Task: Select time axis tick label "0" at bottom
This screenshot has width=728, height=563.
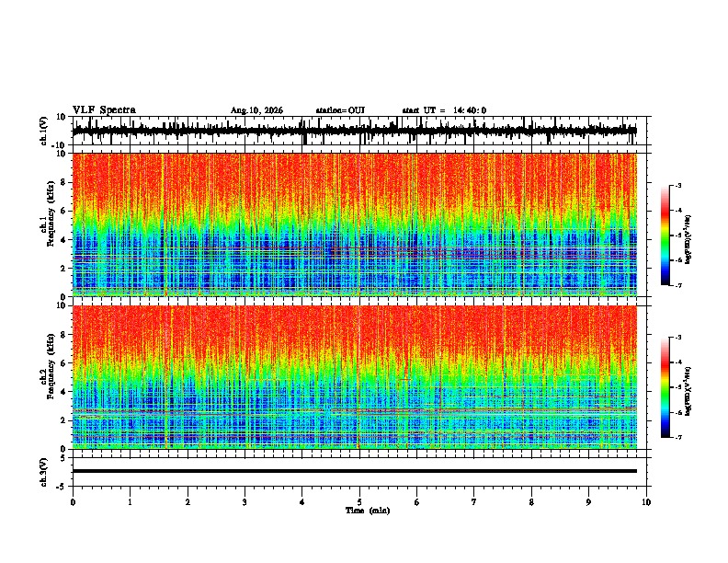Action: point(73,502)
